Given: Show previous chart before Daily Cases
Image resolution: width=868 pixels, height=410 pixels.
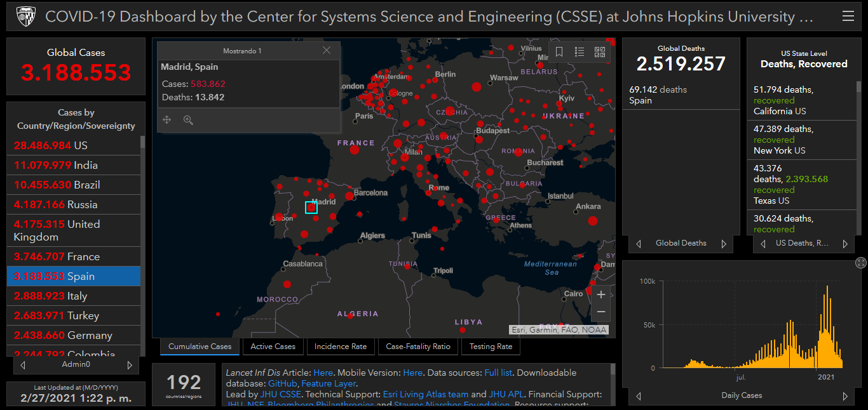Looking at the screenshot, I should pyautogui.click(x=639, y=396).
